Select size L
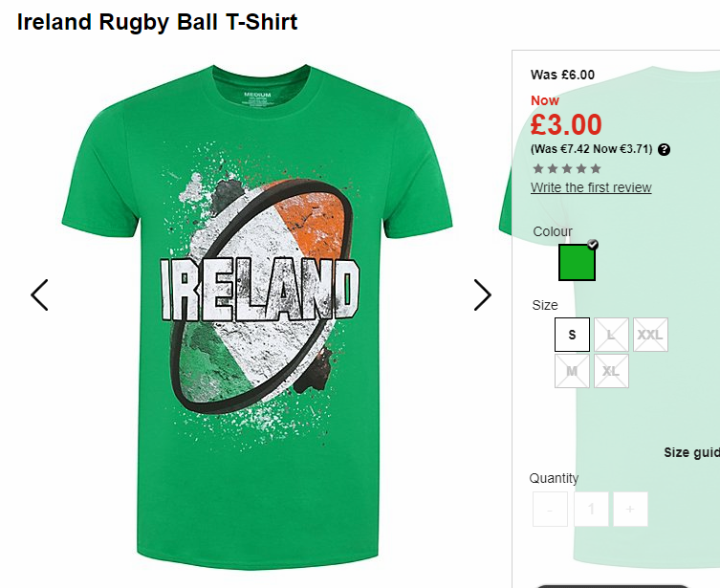720x588 pixels. coord(611,335)
